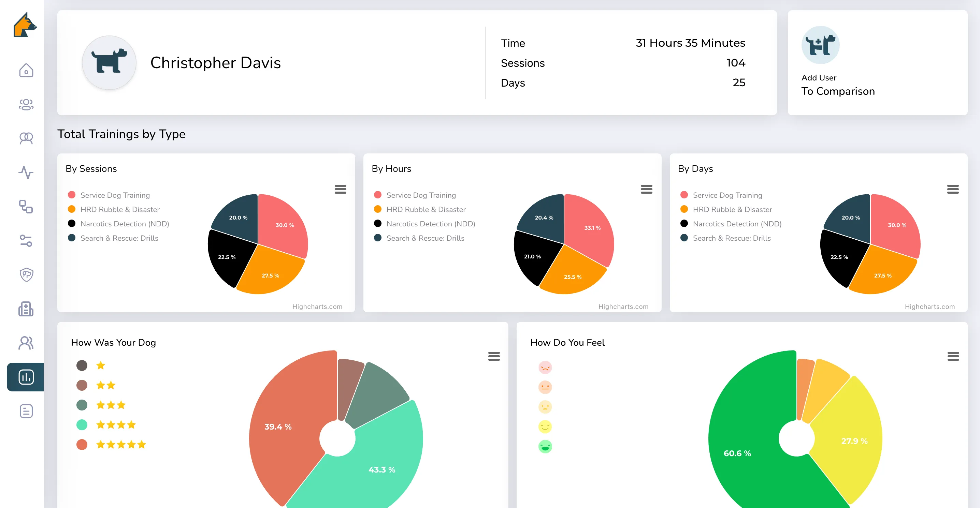This screenshot has width=980, height=508.
Task: Open the document notes sidebar icon
Action: click(26, 411)
